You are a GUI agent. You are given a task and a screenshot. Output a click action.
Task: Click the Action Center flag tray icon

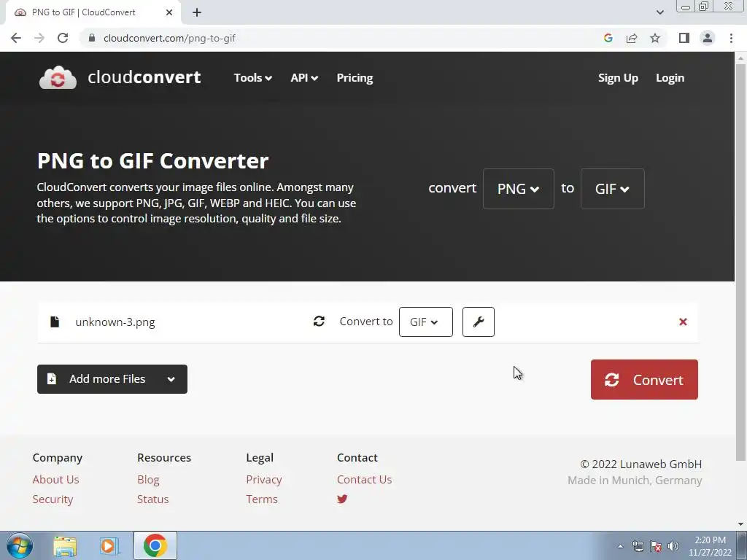pyautogui.click(x=656, y=546)
